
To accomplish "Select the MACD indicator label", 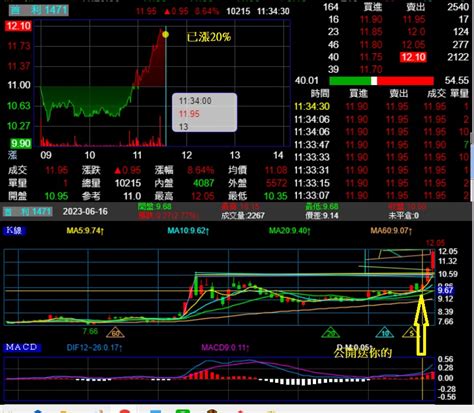I will coord(22,347).
